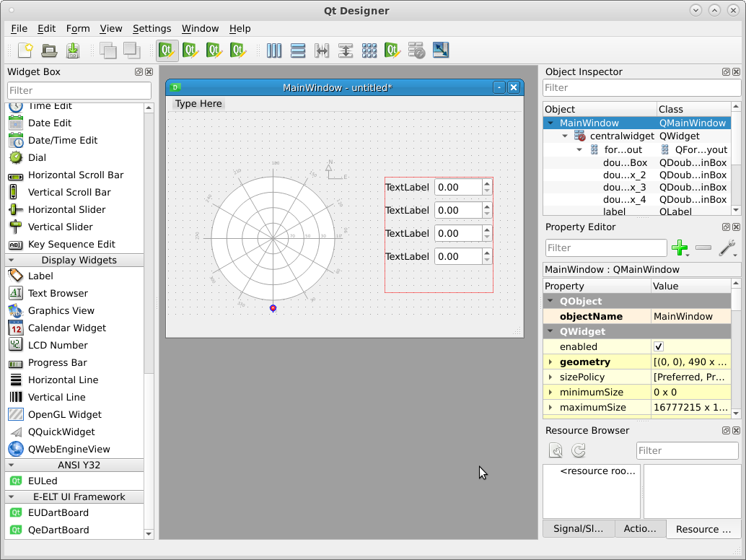
Task: Click the Type Here menu placeholder
Action: (198, 104)
